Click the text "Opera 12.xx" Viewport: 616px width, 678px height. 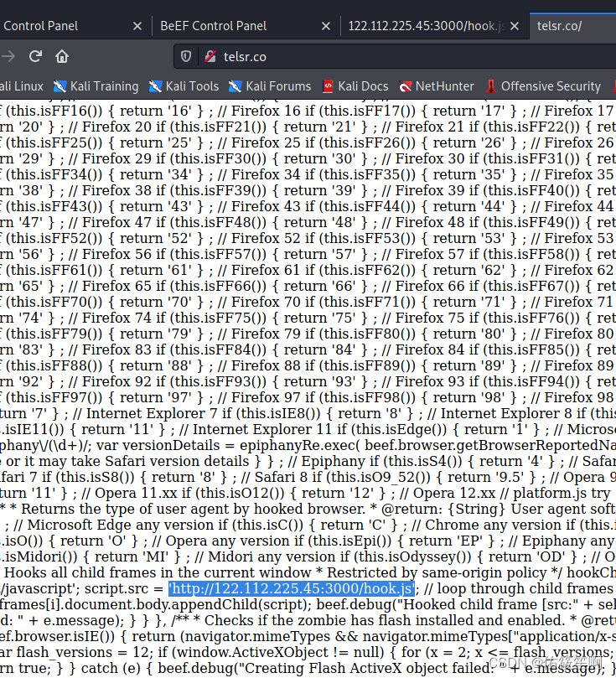point(454,493)
